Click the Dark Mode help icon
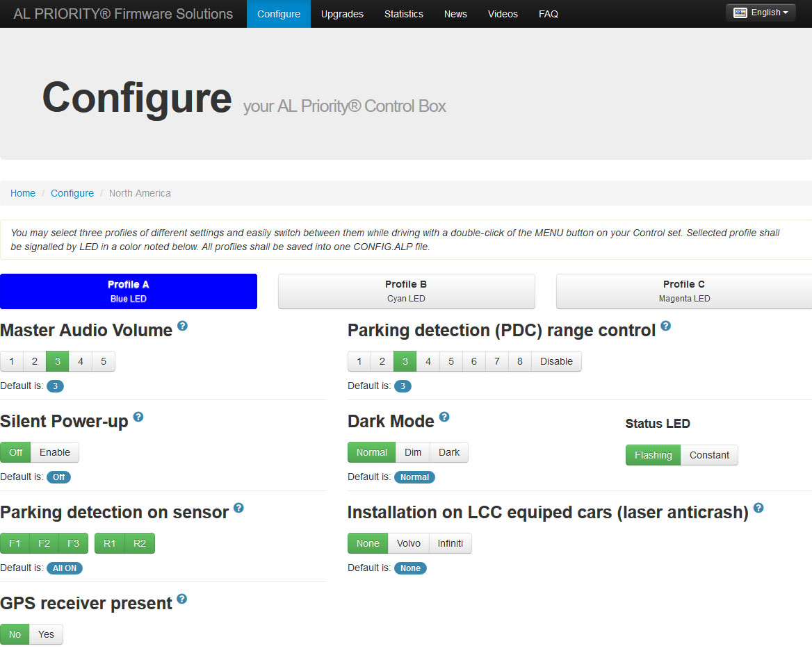 (444, 417)
